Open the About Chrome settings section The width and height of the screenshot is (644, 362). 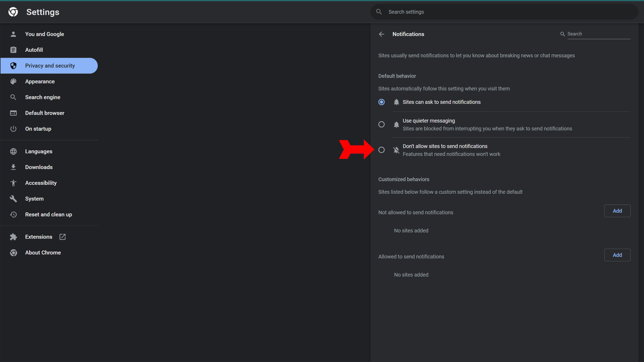[43, 252]
